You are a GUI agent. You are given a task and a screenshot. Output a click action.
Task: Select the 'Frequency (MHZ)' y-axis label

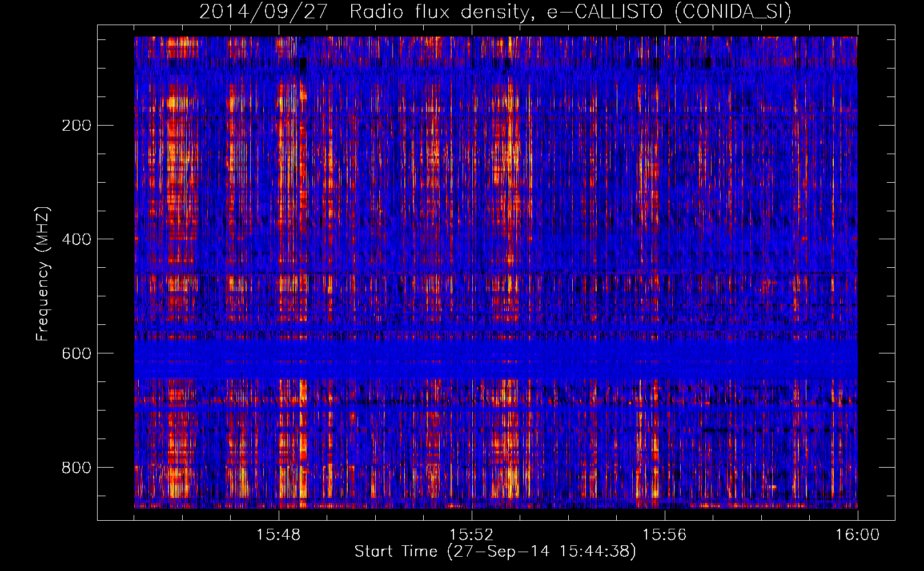point(43,274)
